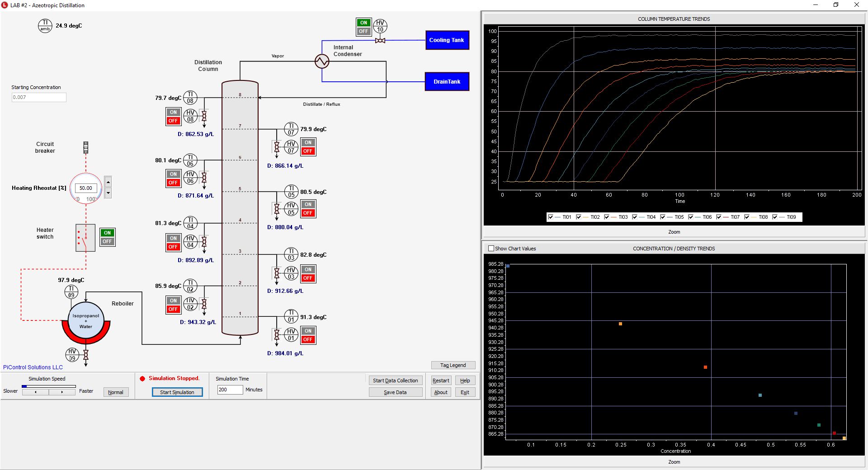
Task: Increase heating rheostat with up arrow
Action: pyautogui.click(x=108, y=182)
